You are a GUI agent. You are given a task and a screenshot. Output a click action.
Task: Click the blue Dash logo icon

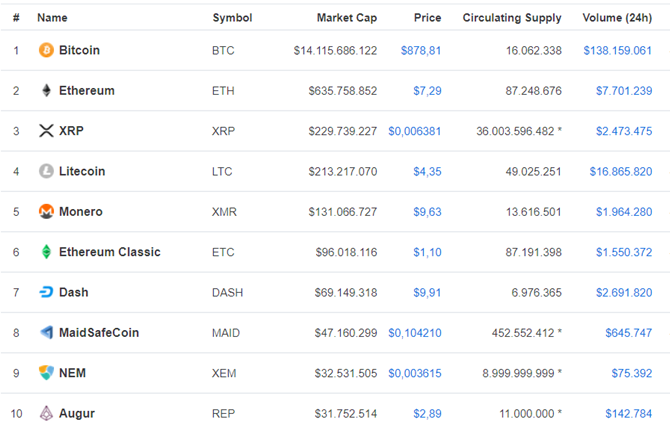coord(46,292)
